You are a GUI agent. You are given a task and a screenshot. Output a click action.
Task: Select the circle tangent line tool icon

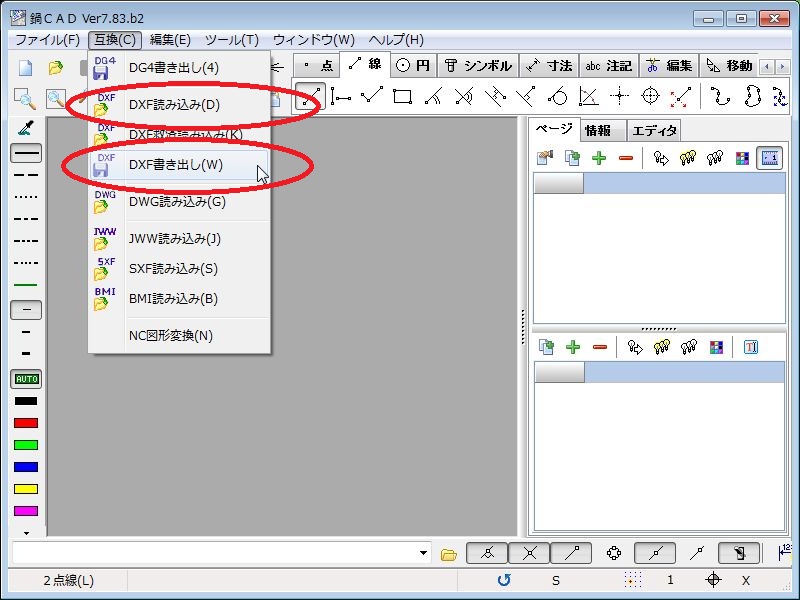[x=557, y=96]
